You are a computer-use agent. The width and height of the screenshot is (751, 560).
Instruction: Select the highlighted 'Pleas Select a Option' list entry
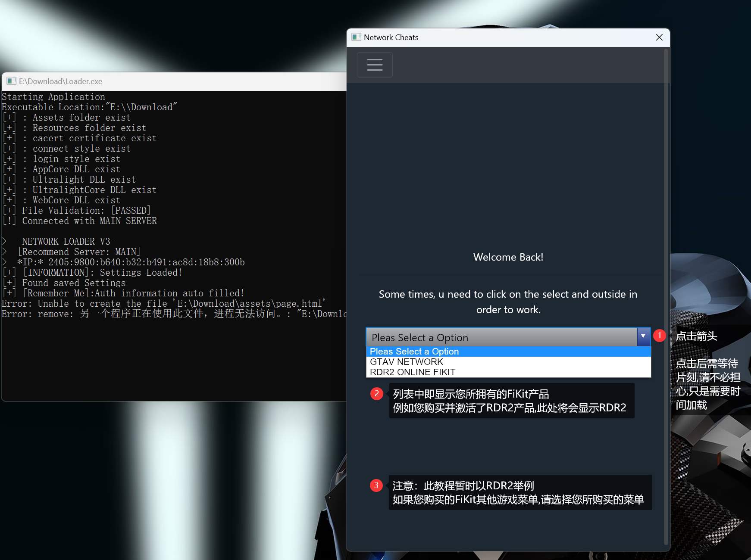[x=414, y=352]
